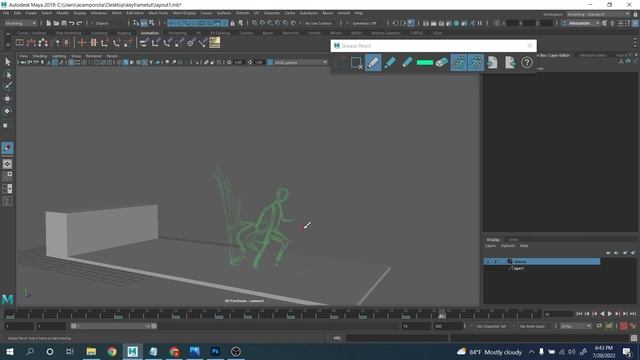The height and width of the screenshot is (360, 640).
Task: Click the Redo arrow icon
Action: [x=79, y=23]
